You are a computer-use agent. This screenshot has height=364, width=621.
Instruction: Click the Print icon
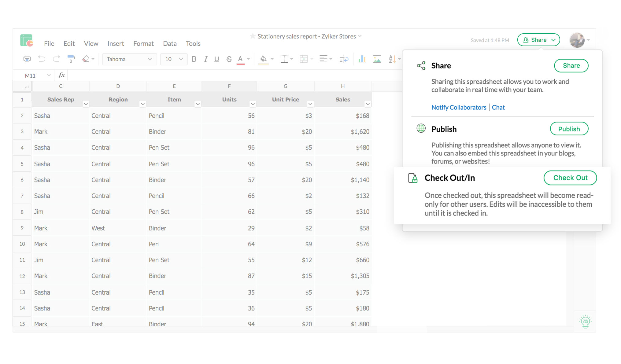click(27, 58)
